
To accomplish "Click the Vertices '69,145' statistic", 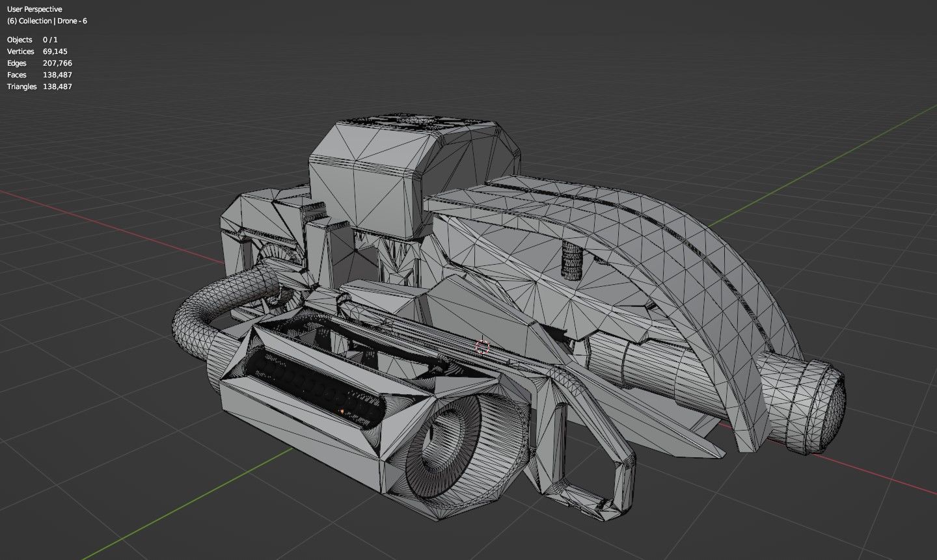I will click(x=55, y=51).
